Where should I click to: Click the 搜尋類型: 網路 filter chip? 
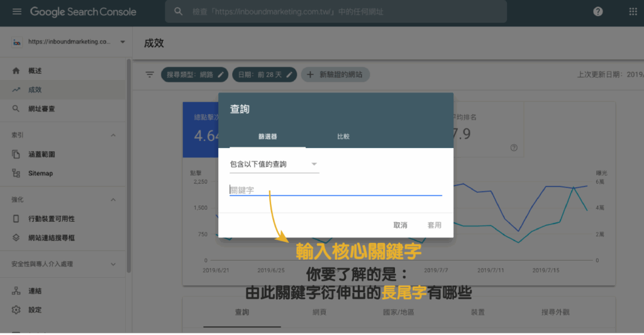194,74
